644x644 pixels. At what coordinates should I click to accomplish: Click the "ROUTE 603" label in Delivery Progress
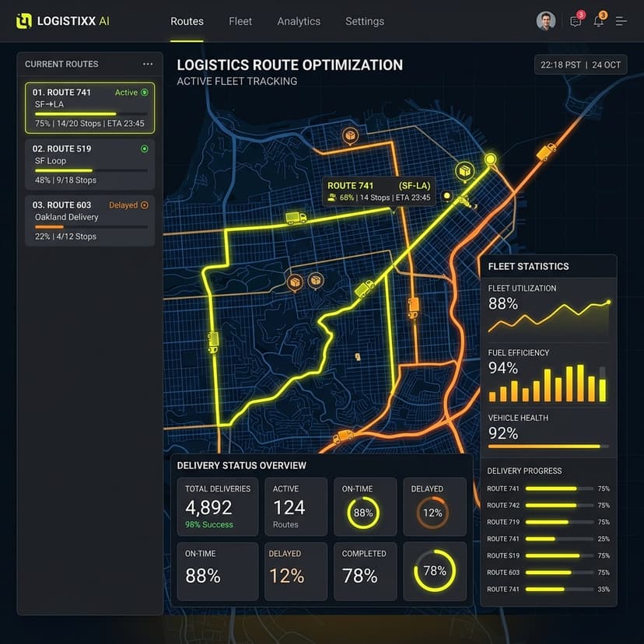503,572
